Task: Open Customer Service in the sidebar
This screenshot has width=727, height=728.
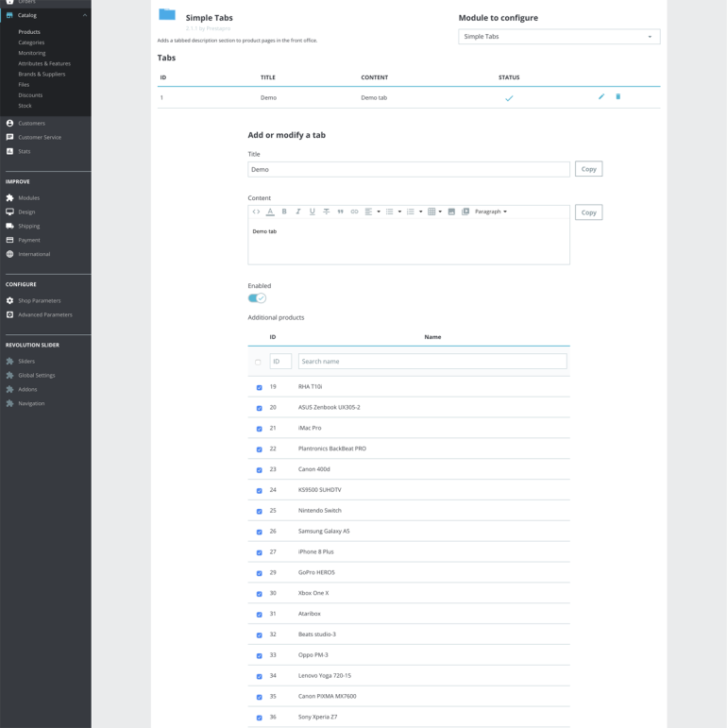Action: tap(40, 138)
